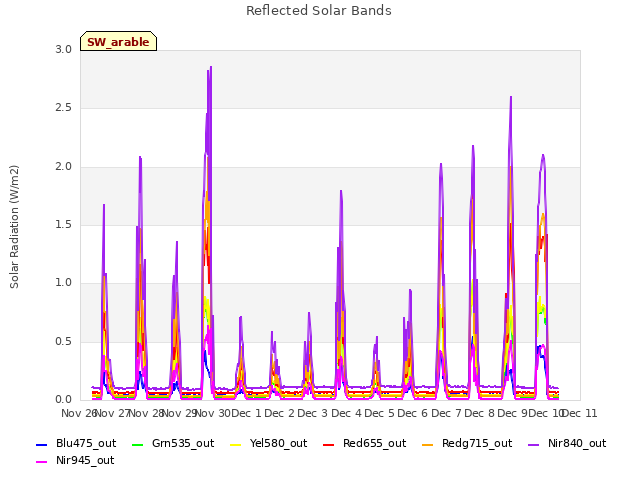Click the 3.0 y-axis tick label

pos(63,49)
